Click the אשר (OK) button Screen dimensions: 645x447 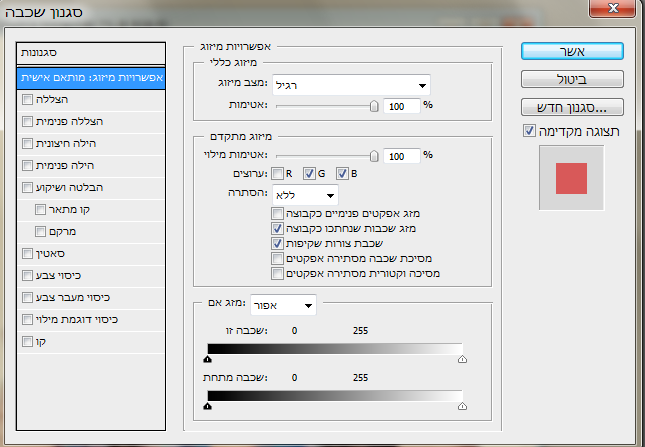(x=572, y=51)
